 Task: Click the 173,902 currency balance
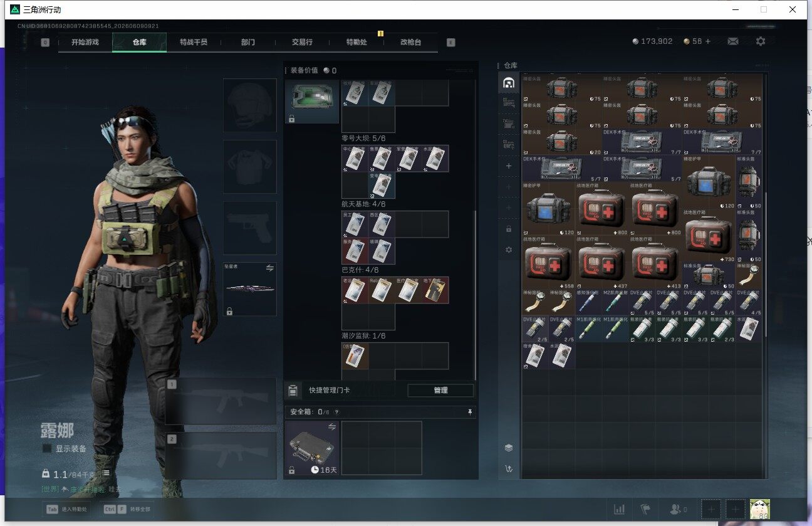(x=652, y=41)
